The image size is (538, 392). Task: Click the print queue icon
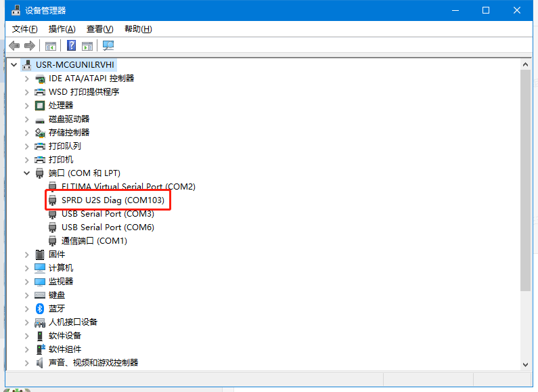(x=40, y=146)
